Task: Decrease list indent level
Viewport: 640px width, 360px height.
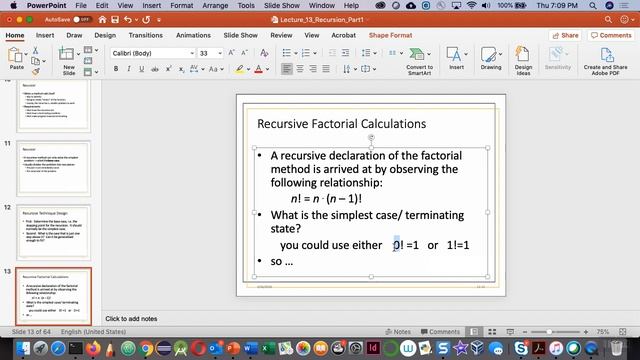Action: [332, 53]
